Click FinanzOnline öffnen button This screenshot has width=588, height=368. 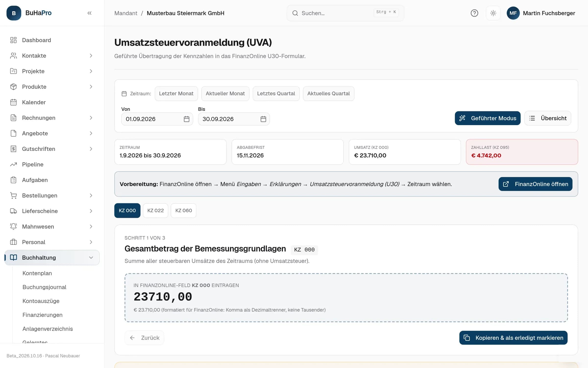pyautogui.click(x=535, y=184)
